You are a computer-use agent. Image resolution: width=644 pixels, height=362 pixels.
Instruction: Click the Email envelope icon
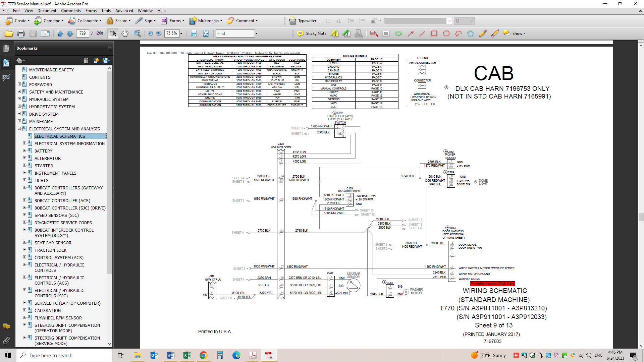tap(45, 34)
